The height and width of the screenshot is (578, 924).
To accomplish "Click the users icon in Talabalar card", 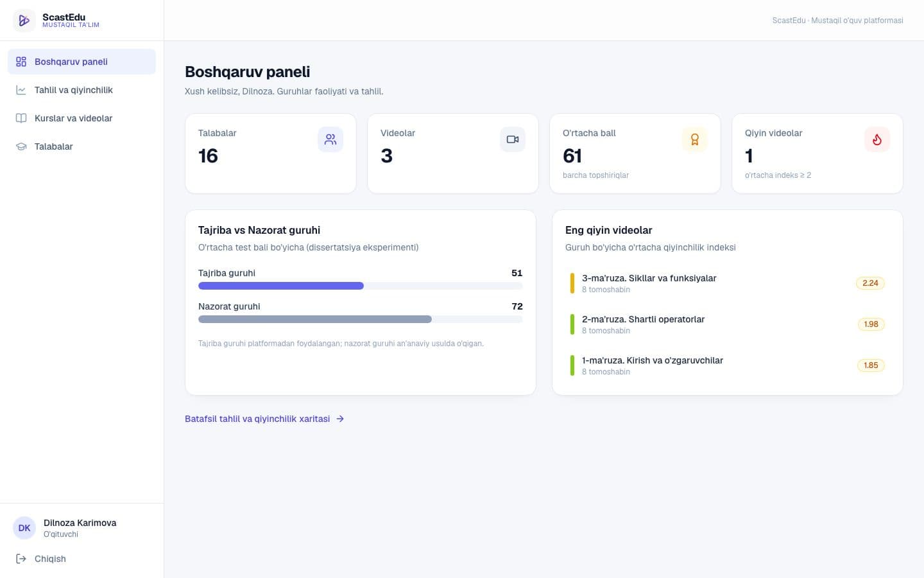I will click(330, 139).
